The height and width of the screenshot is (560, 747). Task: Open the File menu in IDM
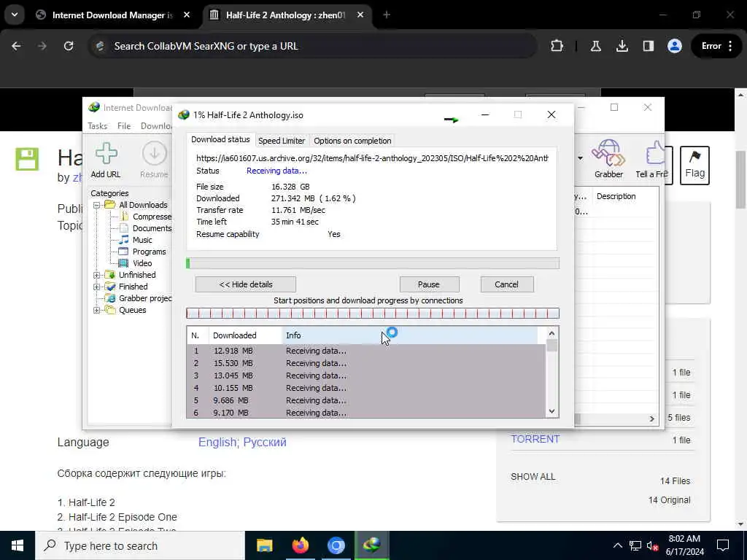pyautogui.click(x=124, y=125)
